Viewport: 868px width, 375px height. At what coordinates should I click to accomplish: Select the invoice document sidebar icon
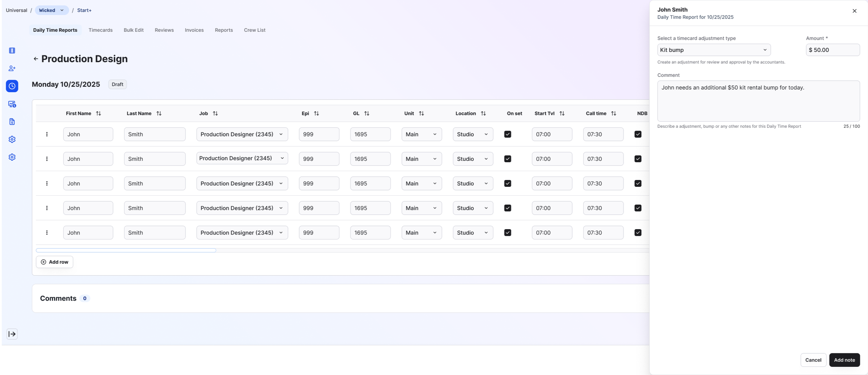coord(12,121)
